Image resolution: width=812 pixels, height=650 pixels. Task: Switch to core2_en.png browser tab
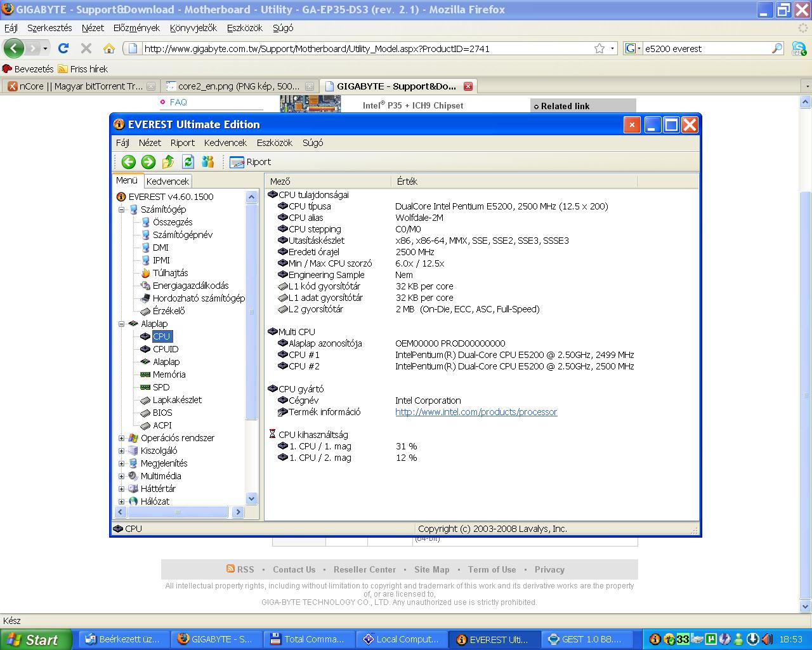(239, 86)
